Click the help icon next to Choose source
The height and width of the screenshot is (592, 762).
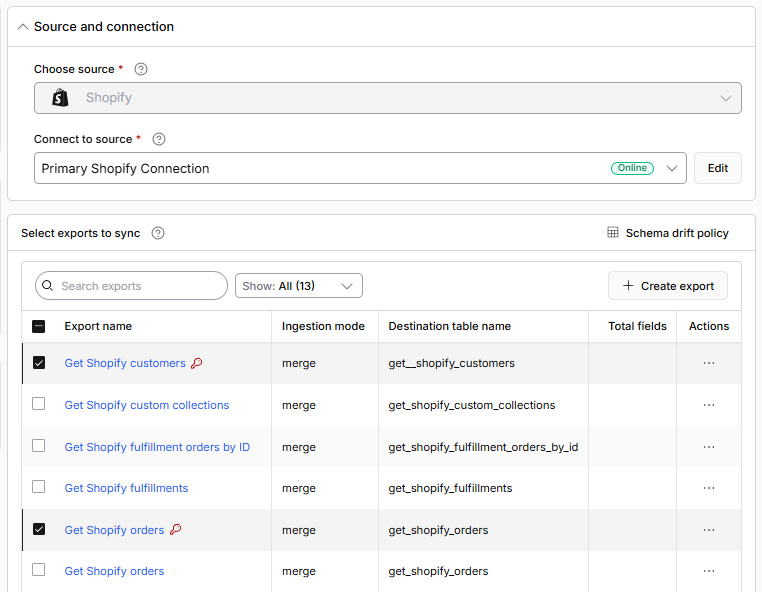pyautogui.click(x=141, y=69)
